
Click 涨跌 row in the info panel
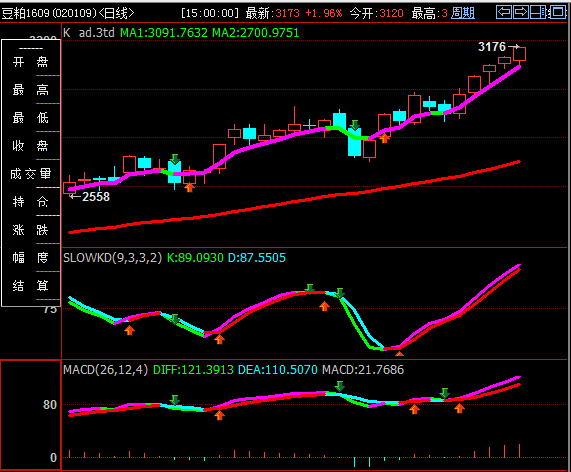click(x=31, y=230)
